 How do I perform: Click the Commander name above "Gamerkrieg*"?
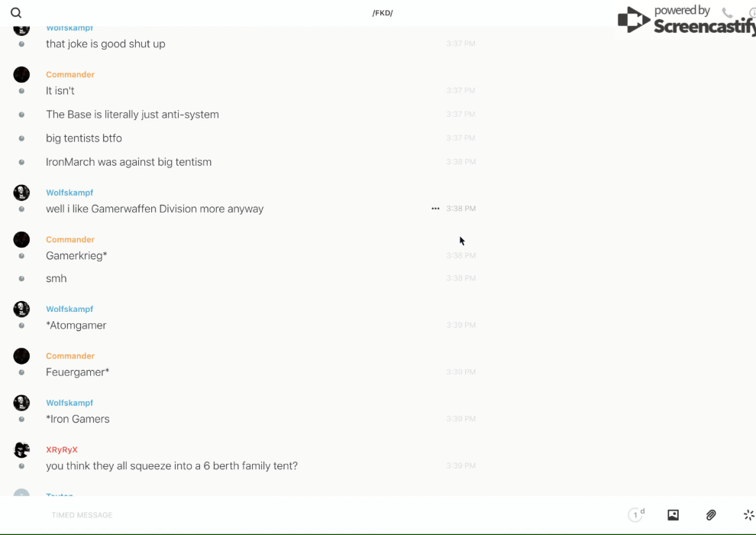[70, 239]
